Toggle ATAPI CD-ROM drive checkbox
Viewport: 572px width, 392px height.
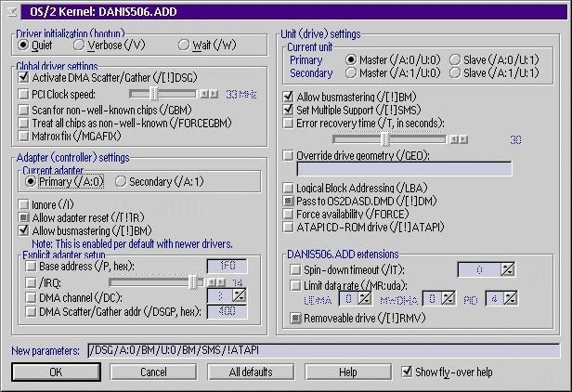[x=288, y=227]
